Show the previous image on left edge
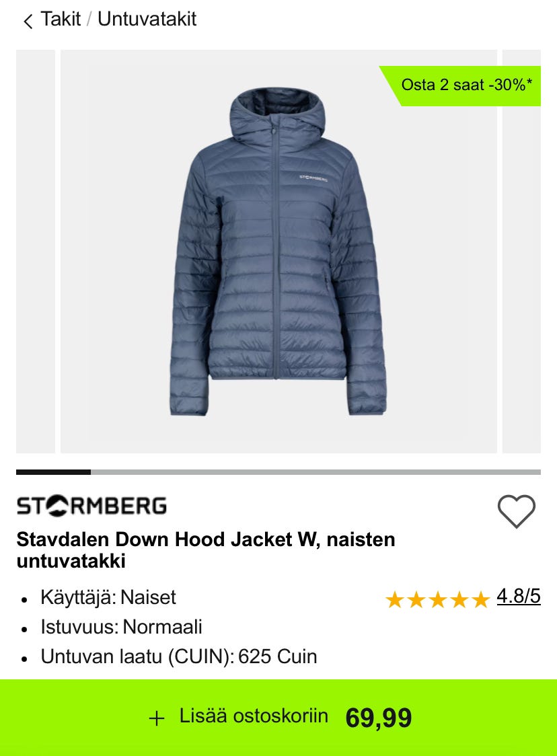Image resolution: width=557 pixels, height=756 pixels. click(x=36, y=251)
